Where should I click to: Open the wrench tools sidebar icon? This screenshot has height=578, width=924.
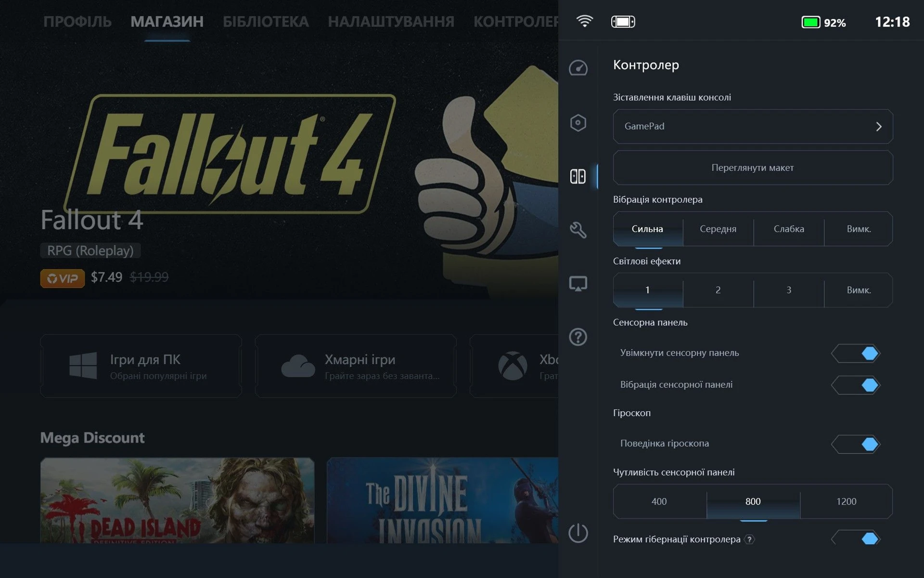coord(578,230)
